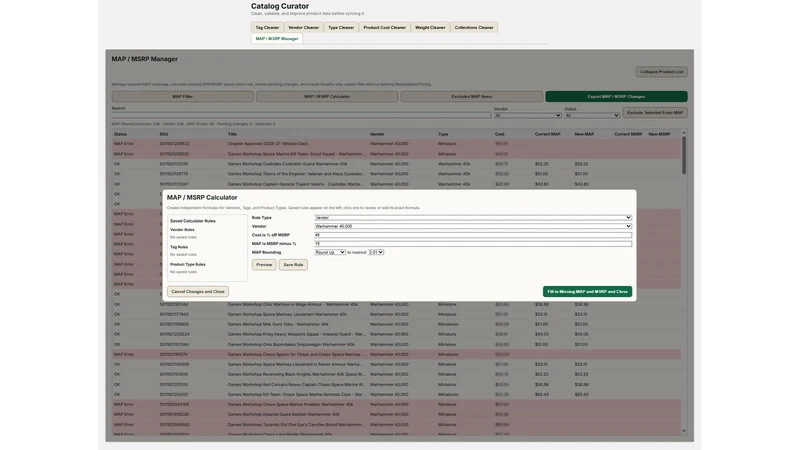Click the New MAP column header
Viewport: 800px width, 450px height.
point(584,134)
